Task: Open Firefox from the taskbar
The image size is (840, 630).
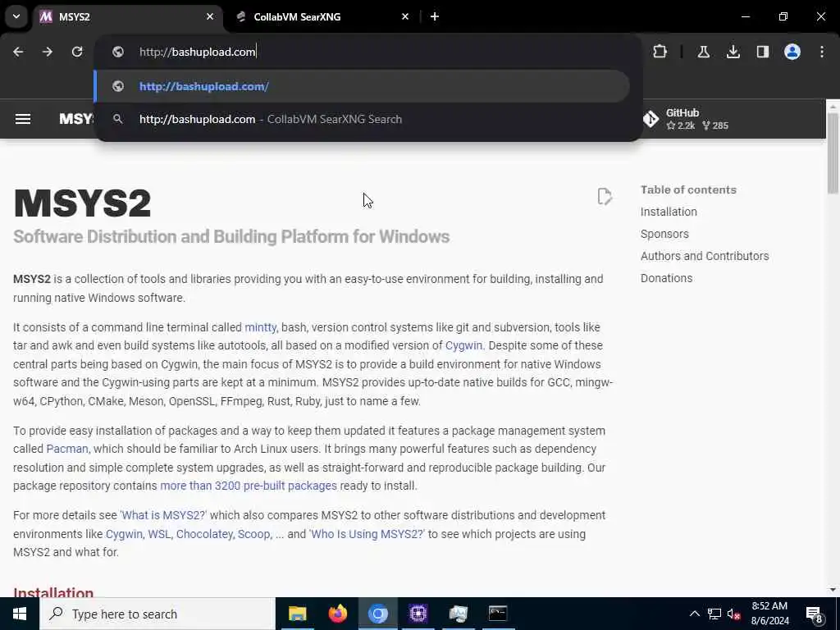Action: pyautogui.click(x=337, y=614)
